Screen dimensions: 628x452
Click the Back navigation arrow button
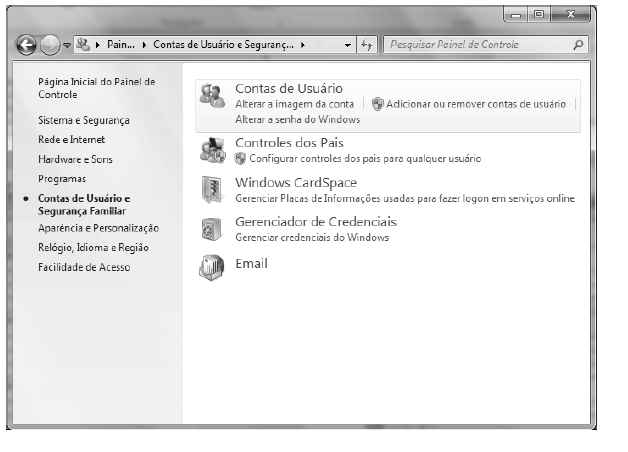(x=26, y=45)
